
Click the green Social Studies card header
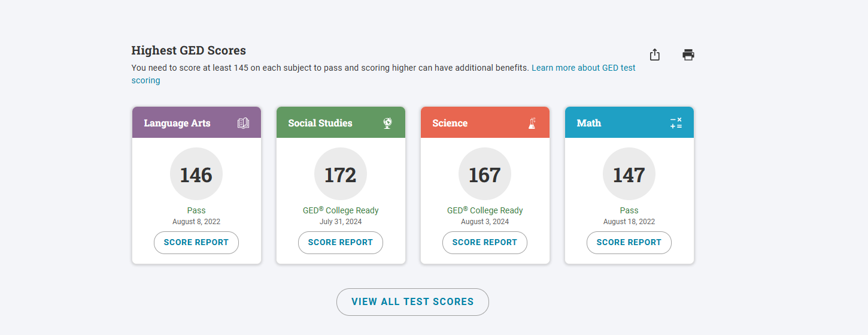[323, 123]
